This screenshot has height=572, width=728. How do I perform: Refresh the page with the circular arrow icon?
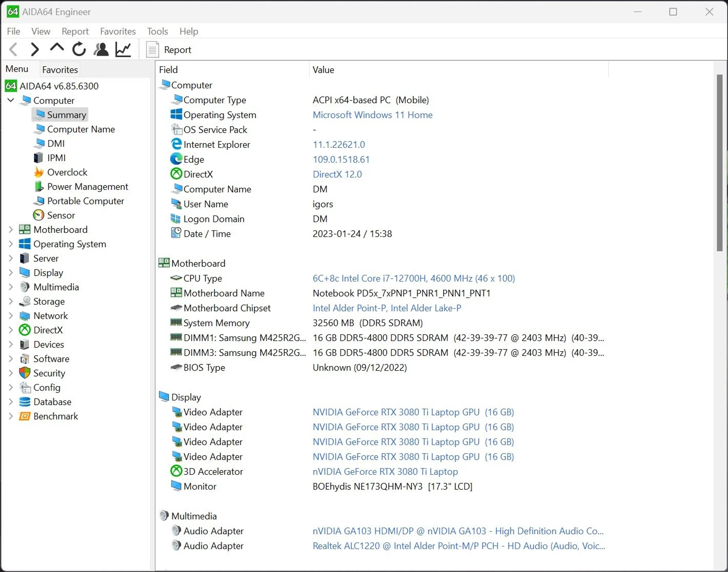coord(79,49)
